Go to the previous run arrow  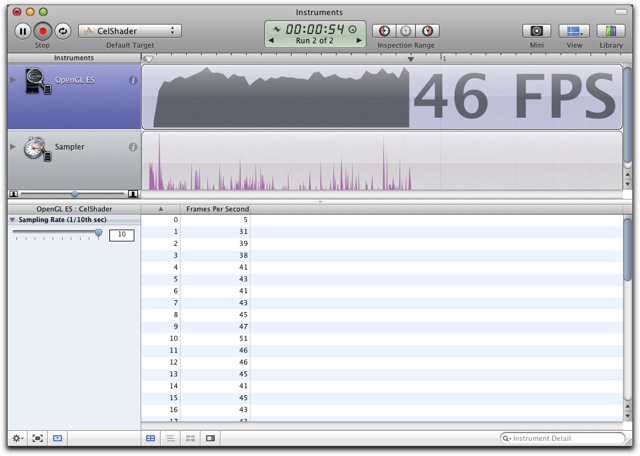(x=271, y=40)
